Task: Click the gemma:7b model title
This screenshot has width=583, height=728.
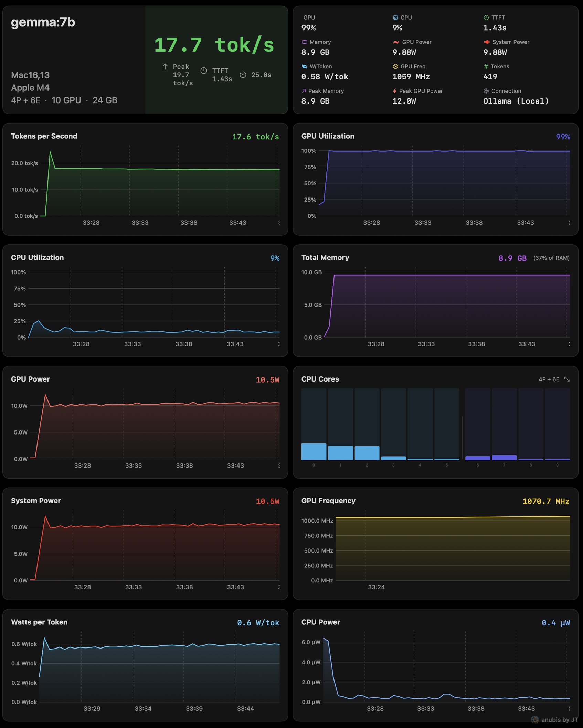Action: 43,22
